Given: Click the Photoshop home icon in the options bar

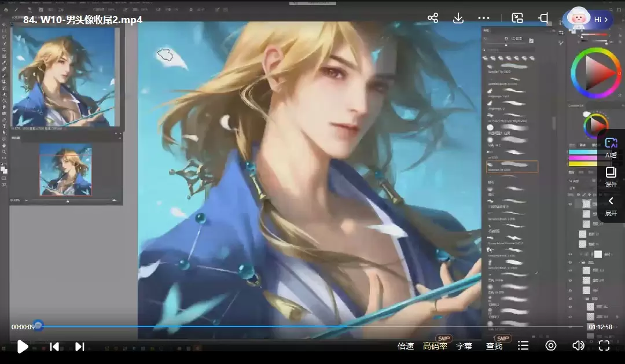Looking at the screenshot, I should click(6, 10).
